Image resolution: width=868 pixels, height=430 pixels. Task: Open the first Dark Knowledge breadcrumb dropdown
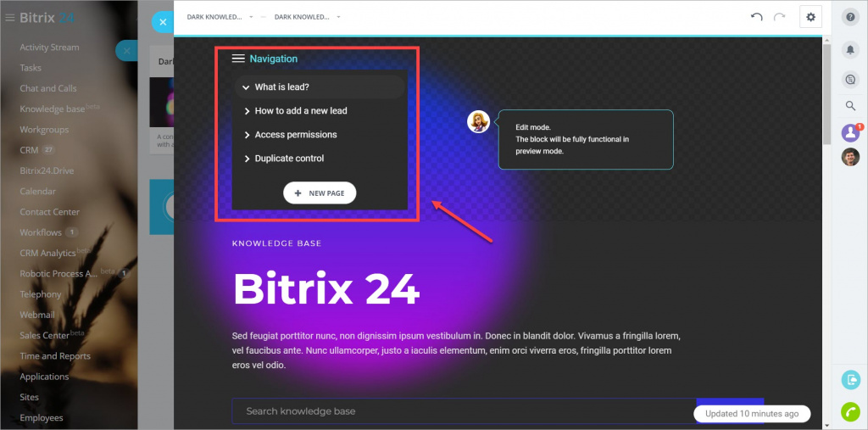[220, 17]
